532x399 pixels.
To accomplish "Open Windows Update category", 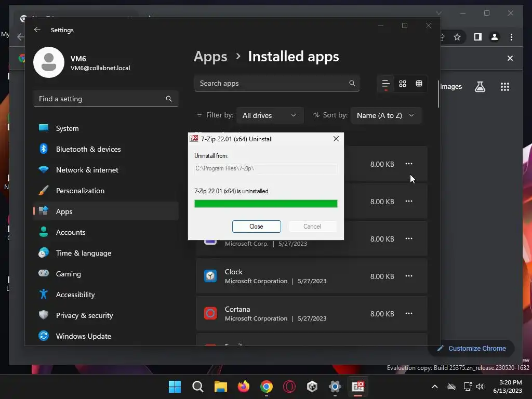I will pyautogui.click(x=106, y=336).
